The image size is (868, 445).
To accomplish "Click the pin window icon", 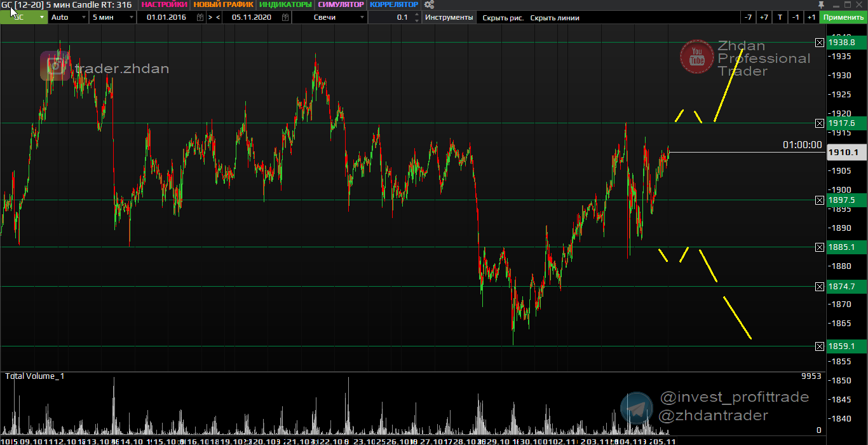I will 820,4.
